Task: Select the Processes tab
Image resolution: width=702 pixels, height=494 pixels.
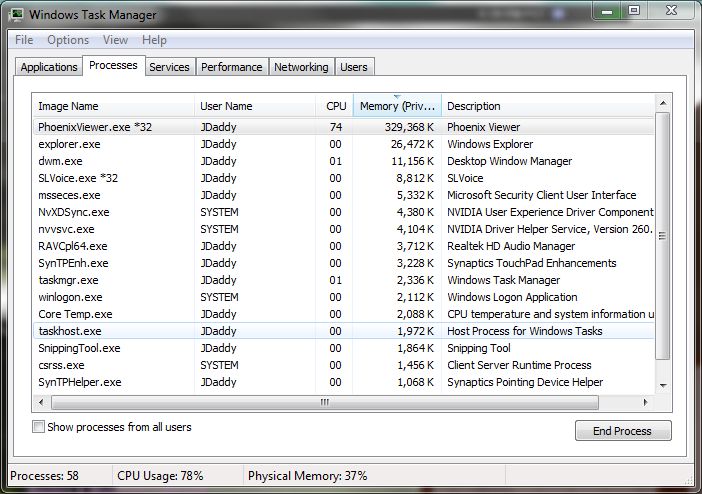Action: coord(113,65)
